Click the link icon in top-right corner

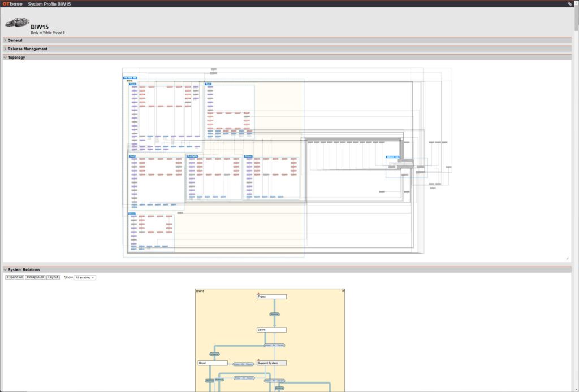click(569, 3)
